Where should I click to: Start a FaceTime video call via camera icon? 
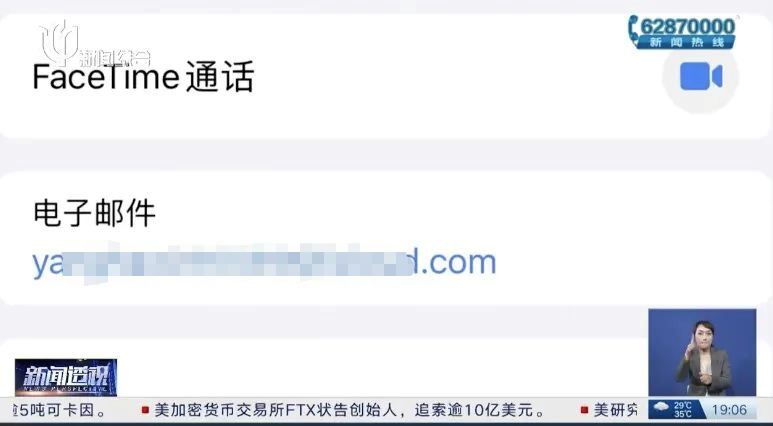[701, 76]
